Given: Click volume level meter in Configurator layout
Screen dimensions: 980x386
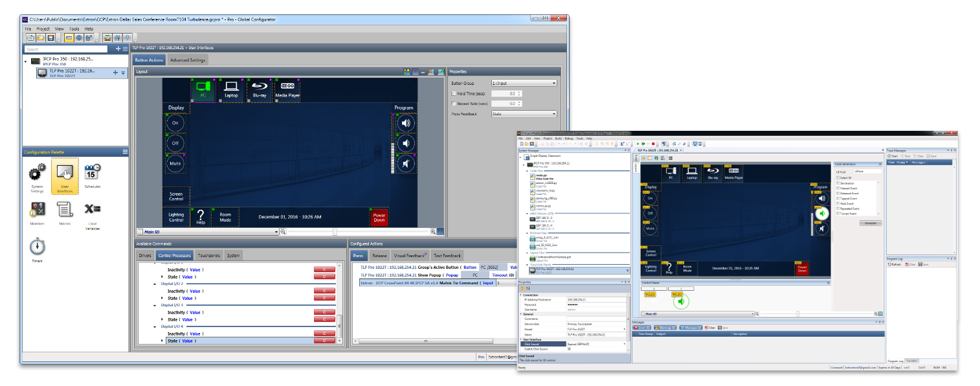Looking at the screenshot, I should point(392,143).
